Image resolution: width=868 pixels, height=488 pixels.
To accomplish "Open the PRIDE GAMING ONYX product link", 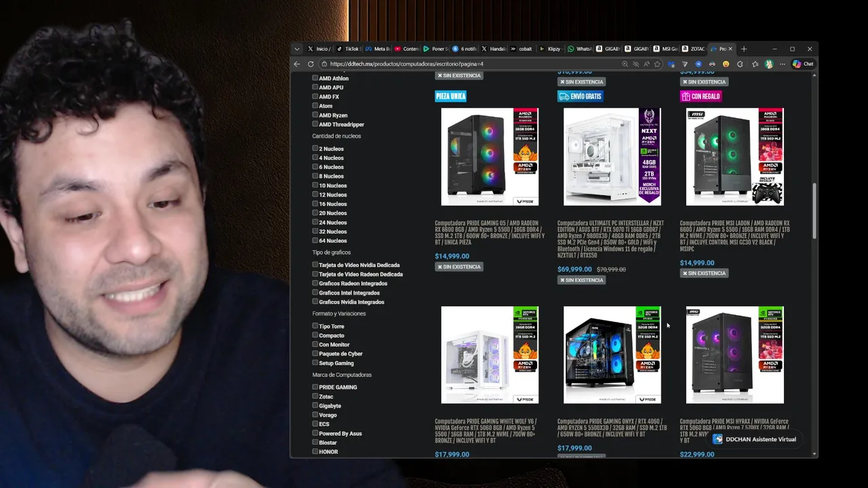I will click(612, 428).
